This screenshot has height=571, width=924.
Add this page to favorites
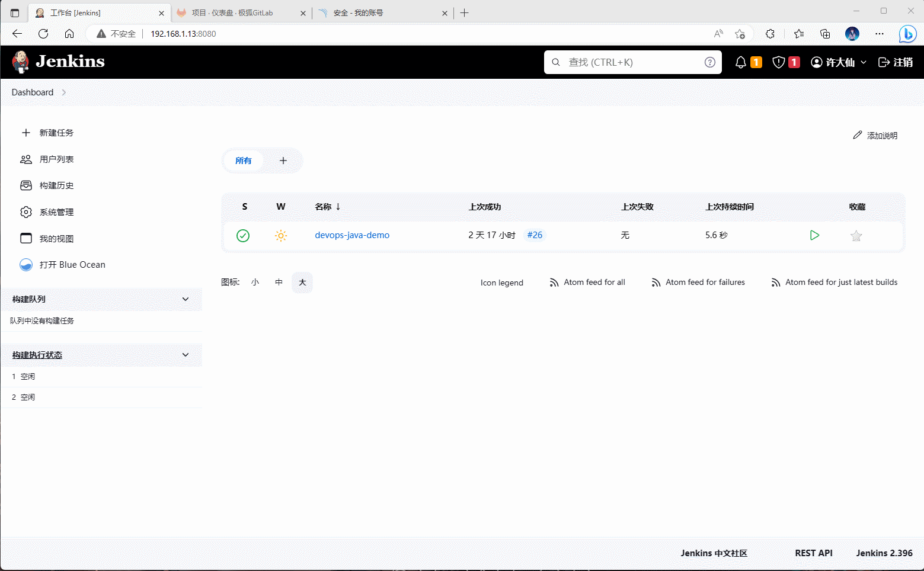(x=740, y=34)
